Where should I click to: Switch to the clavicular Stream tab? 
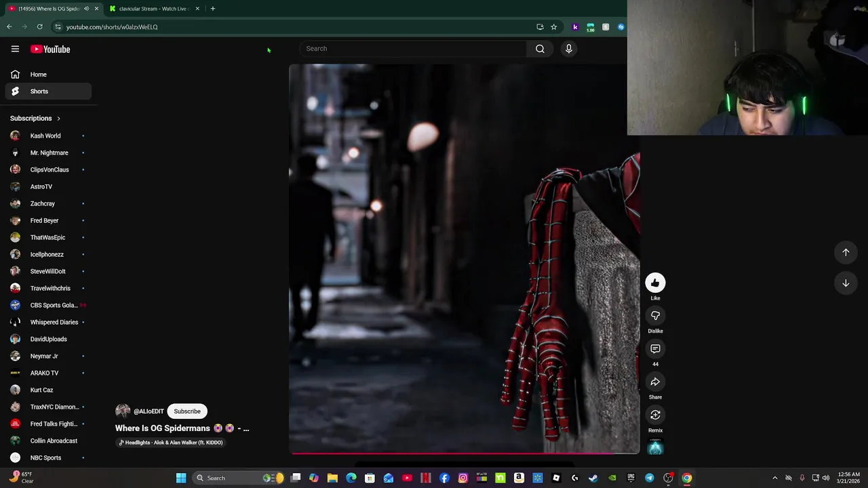pos(153,9)
